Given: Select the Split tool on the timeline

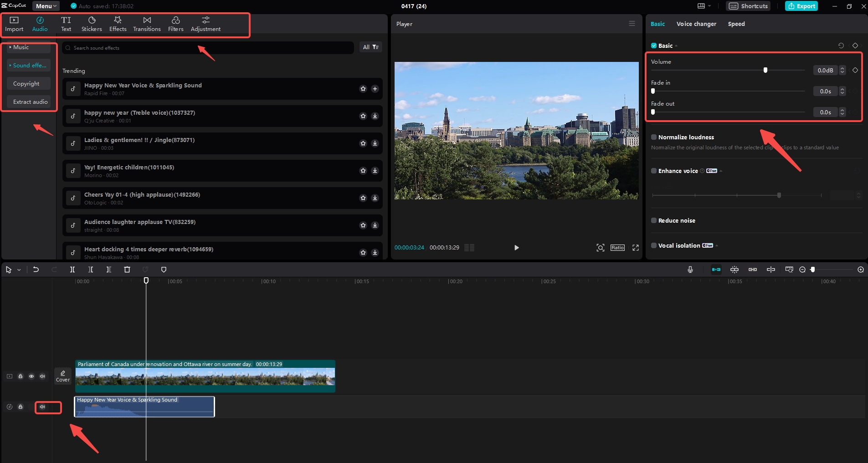Looking at the screenshot, I should point(72,269).
